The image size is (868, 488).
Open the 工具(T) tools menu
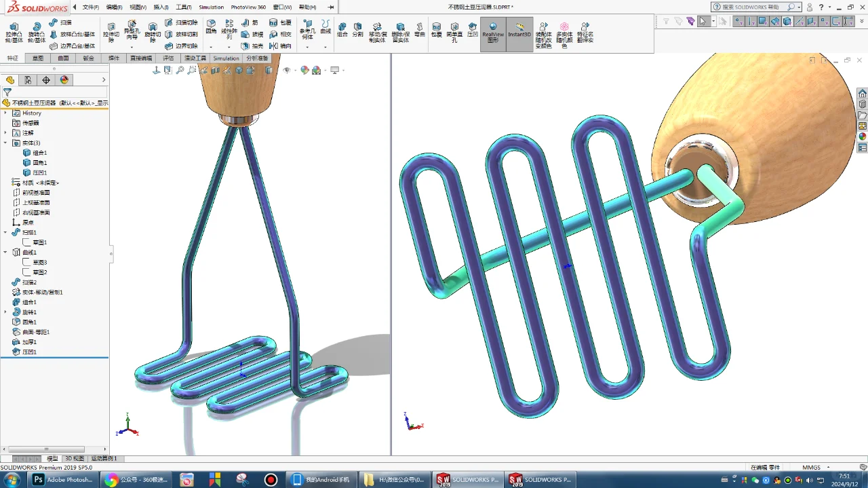184,7
